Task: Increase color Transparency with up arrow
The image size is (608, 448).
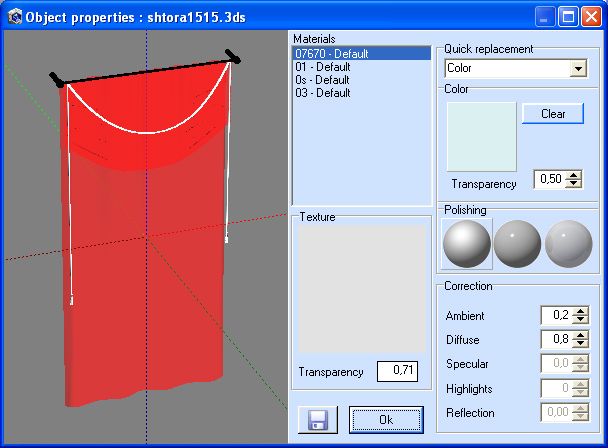Action: (x=573, y=175)
